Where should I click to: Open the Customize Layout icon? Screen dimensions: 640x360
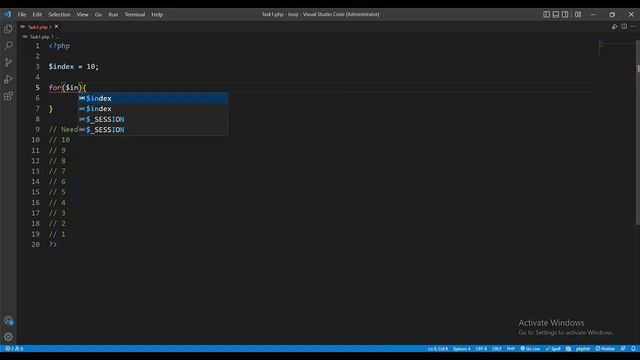click(x=578, y=14)
